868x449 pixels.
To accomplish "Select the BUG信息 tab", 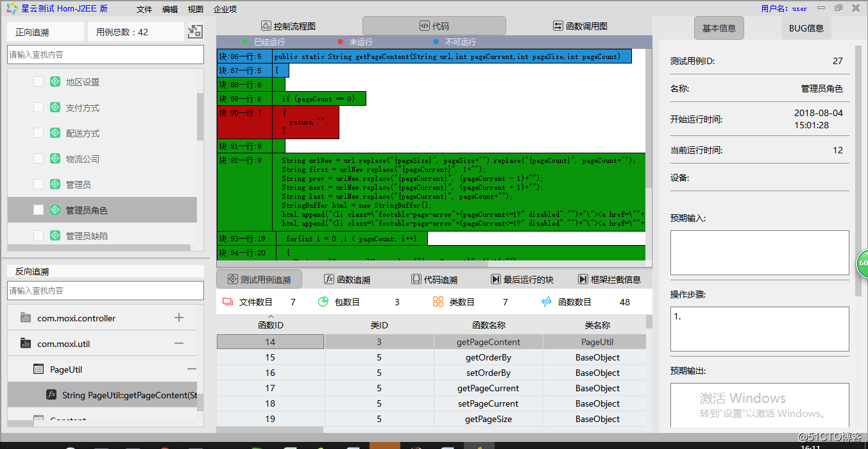I will [806, 28].
